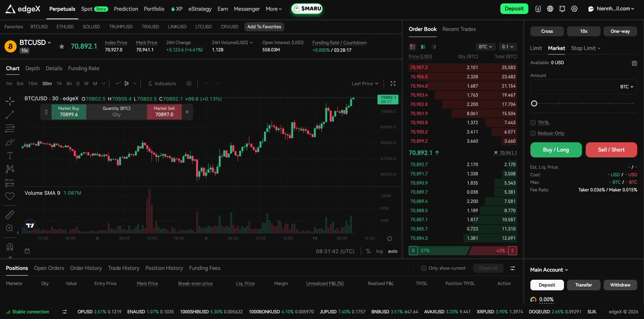644x319 pixels.
Task: Open positions table column settings icon
Action: click(512, 268)
